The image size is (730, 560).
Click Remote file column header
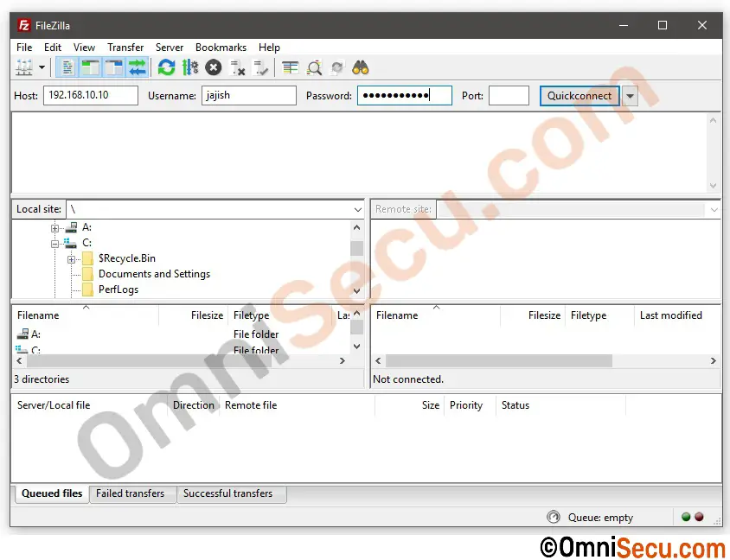point(297,405)
